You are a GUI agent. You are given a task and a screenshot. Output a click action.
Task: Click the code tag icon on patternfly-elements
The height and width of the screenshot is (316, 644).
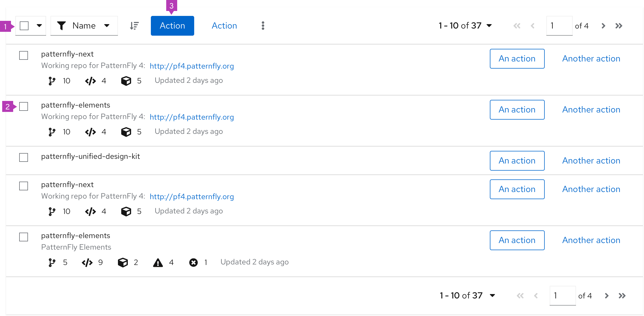91,131
